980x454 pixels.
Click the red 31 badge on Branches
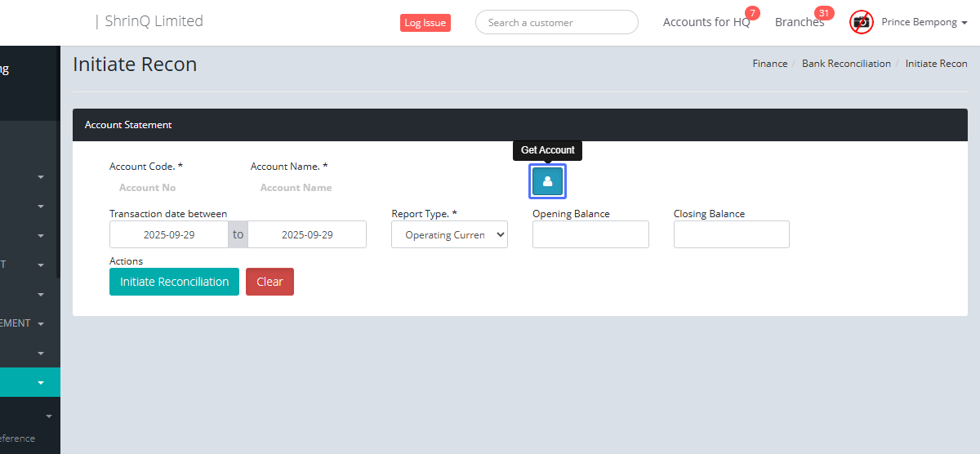click(x=823, y=13)
